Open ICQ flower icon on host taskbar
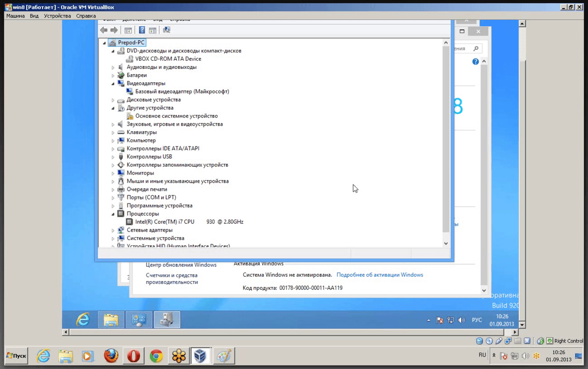The height and width of the screenshot is (369, 588). pyautogui.click(x=179, y=356)
